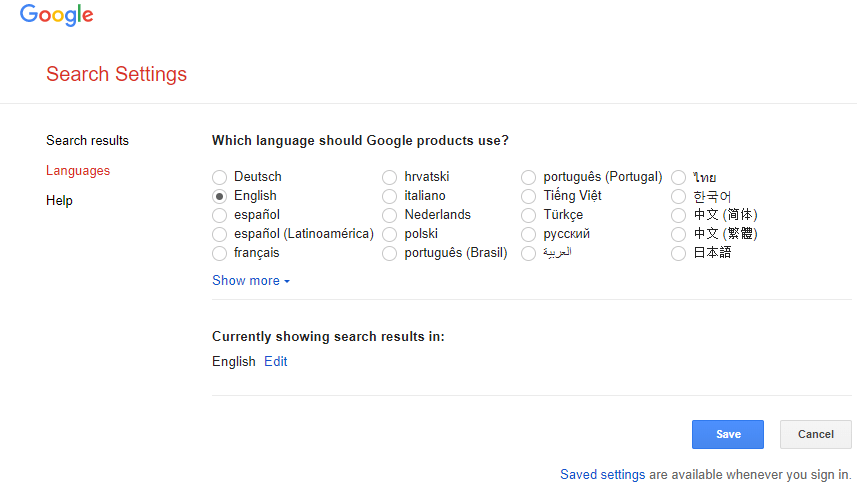Open the Search results settings section
Viewport: 857px width, 485px height.
coord(87,141)
